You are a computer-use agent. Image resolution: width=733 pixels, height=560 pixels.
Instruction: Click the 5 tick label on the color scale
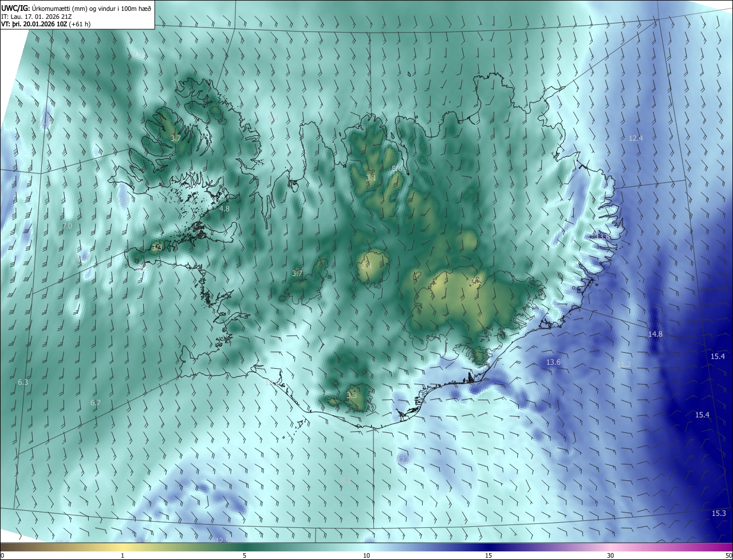(x=245, y=555)
